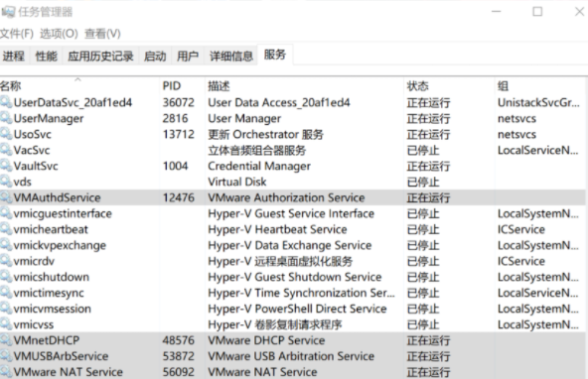This screenshot has height=379, width=588.
Task: Click the service icon beside UsoSvc
Action: (x=6, y=134)
